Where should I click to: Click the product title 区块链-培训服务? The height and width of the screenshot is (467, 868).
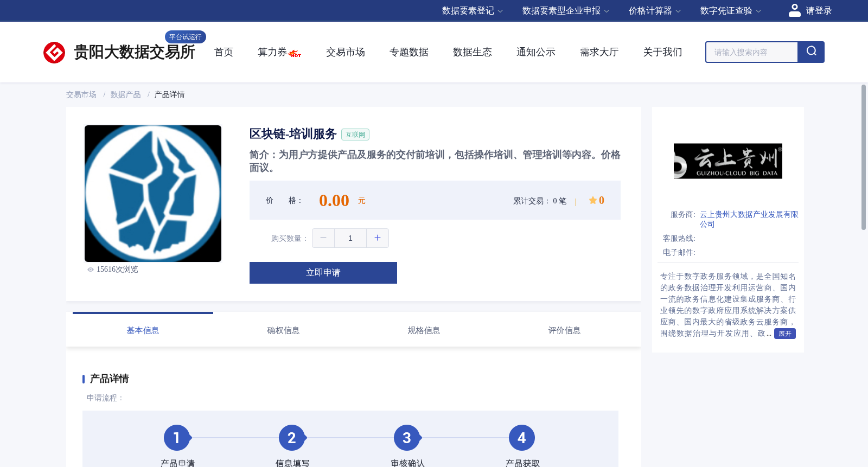coord(293,134)
